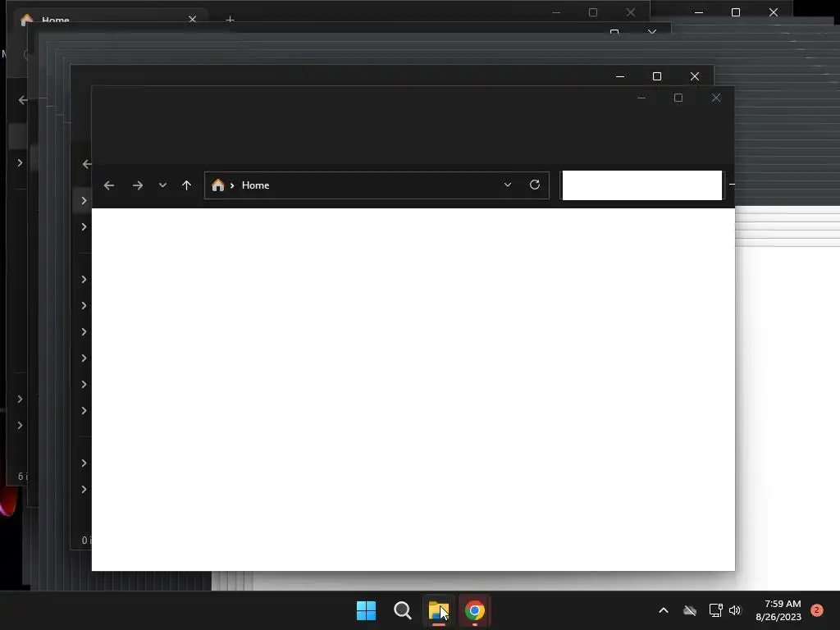Click the white search box in front window
The height and width of the screenshot is (630, 840).
[x=641, y=185]
